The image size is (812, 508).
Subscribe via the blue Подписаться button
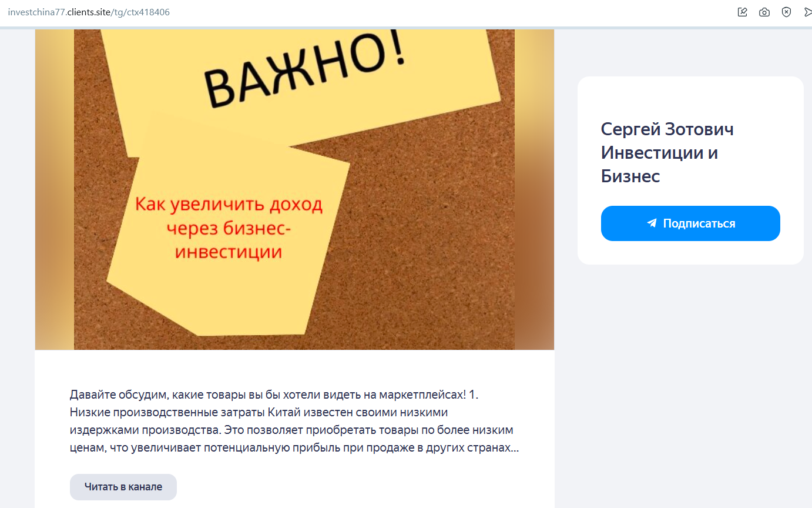pos(690,223)
